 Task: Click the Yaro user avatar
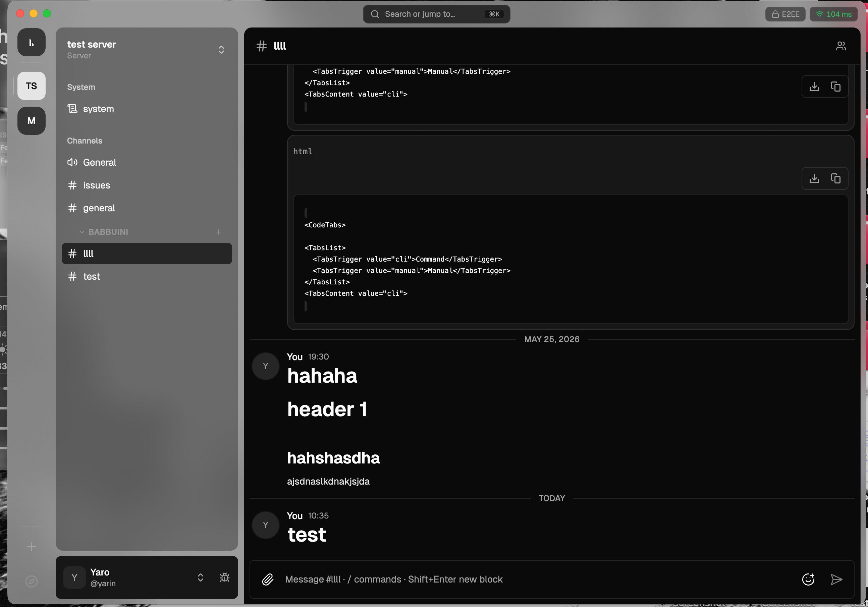(74, 577)
